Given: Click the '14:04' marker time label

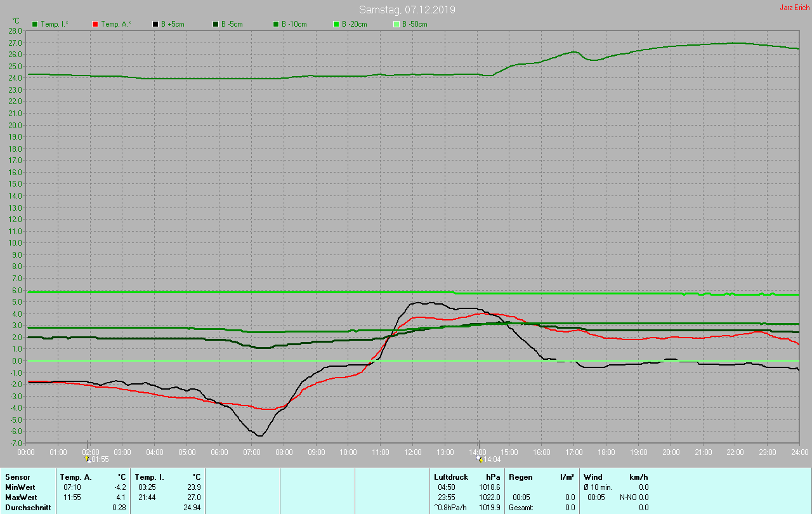Looking at the screenshot, I should (492, 459).
